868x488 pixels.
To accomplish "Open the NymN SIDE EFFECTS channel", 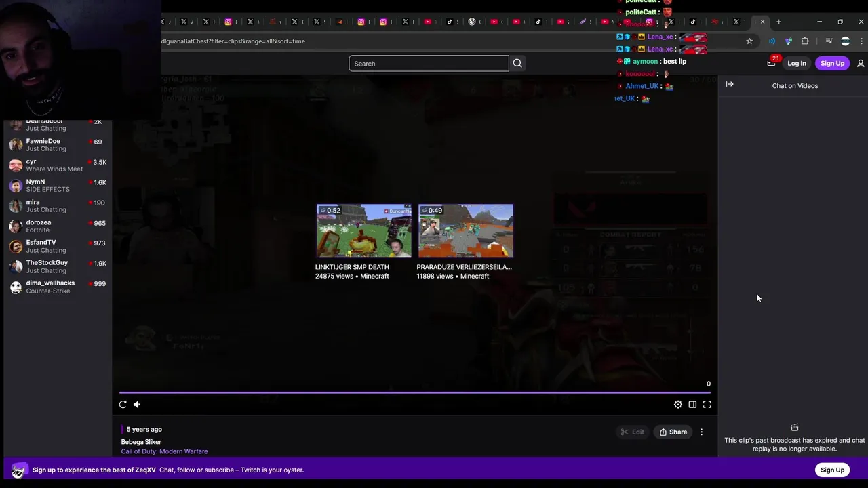I will click(x=57, y=186).
